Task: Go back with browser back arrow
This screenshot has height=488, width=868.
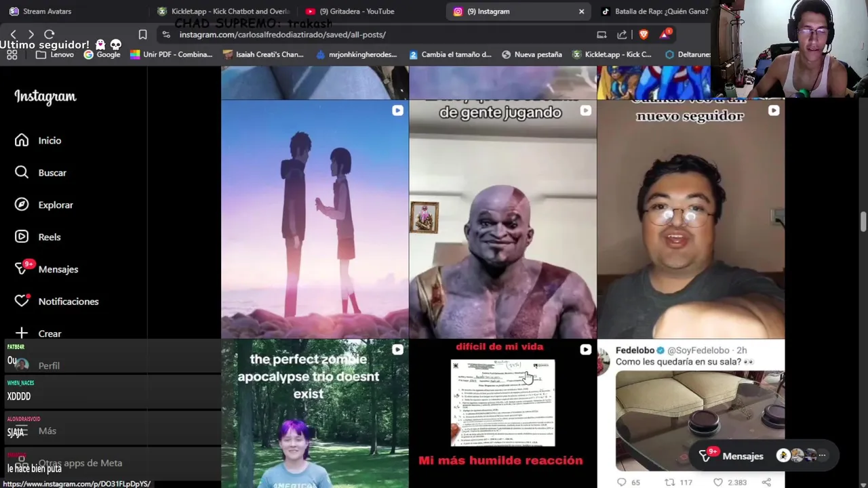Action: [13, 34]
